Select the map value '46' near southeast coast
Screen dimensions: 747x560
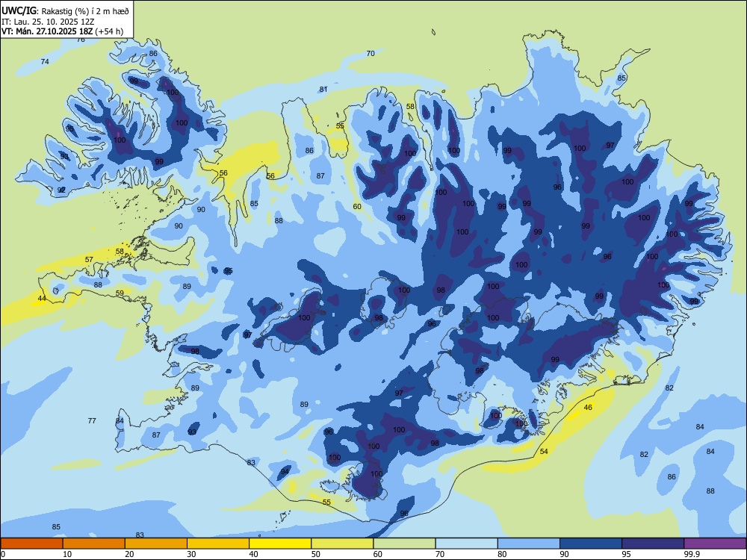click(588, 407)
